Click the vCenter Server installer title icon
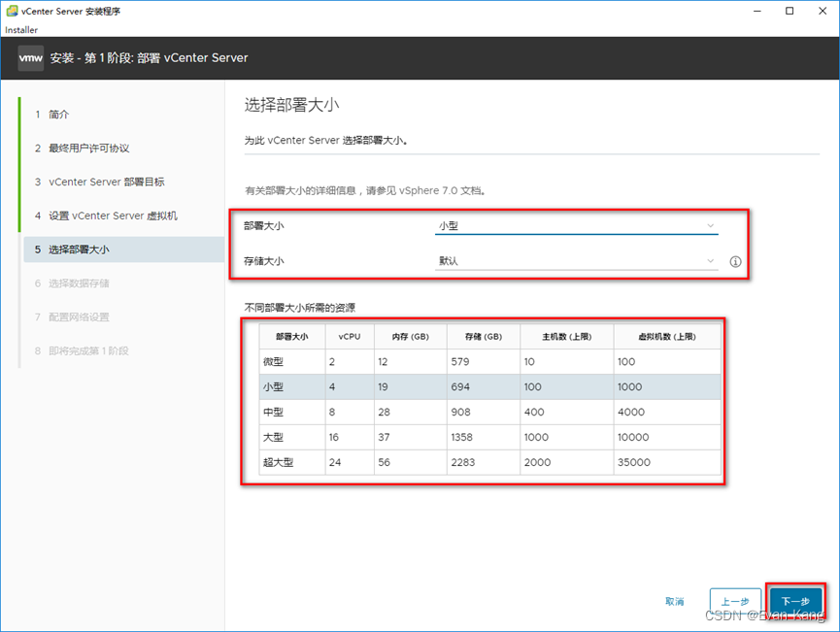This screenshot has height=632, width=840. (12, 11)
